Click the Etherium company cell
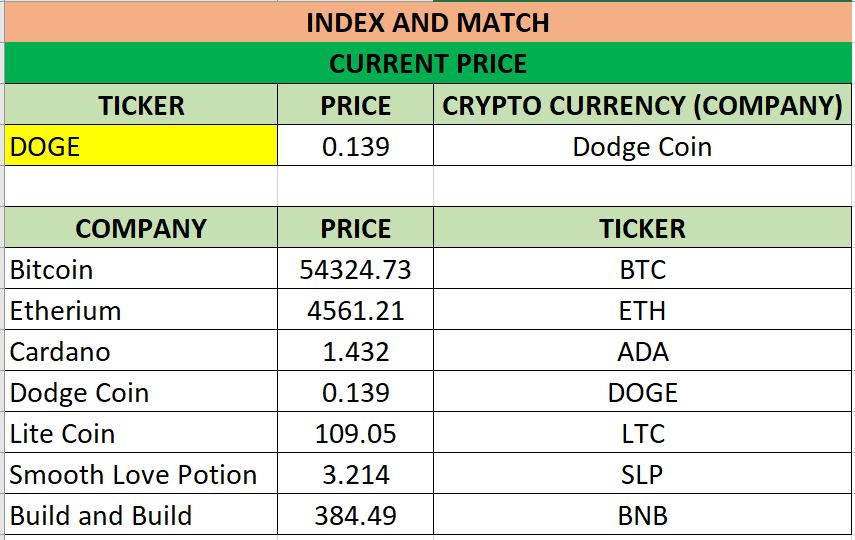The height and width of the screenshot is (540, 855). point(141,311)
